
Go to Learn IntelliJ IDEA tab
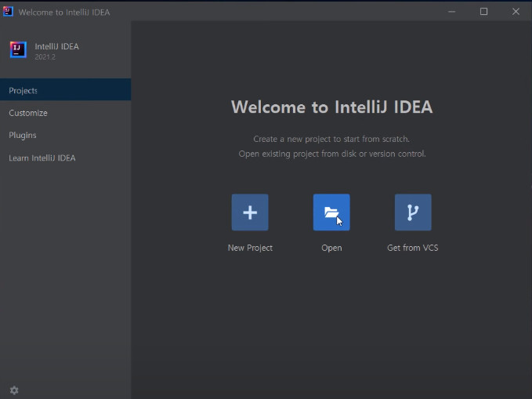pyautogui.click(x=66, y=158)
